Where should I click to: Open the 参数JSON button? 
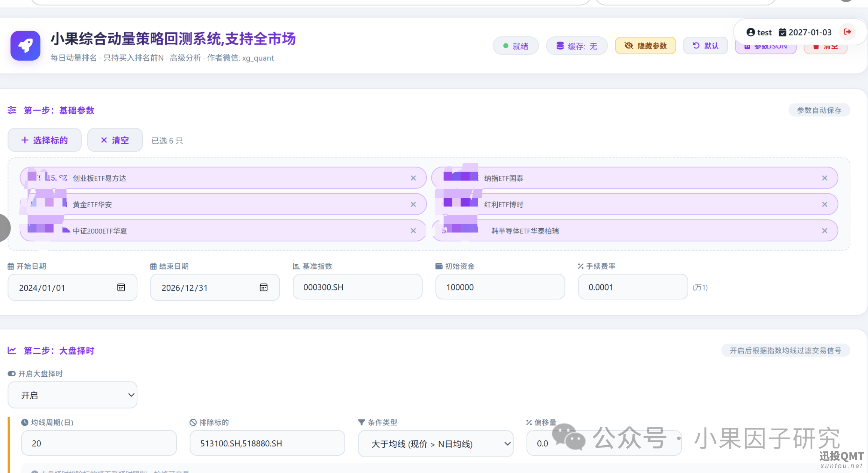click(x=766, y=46)
